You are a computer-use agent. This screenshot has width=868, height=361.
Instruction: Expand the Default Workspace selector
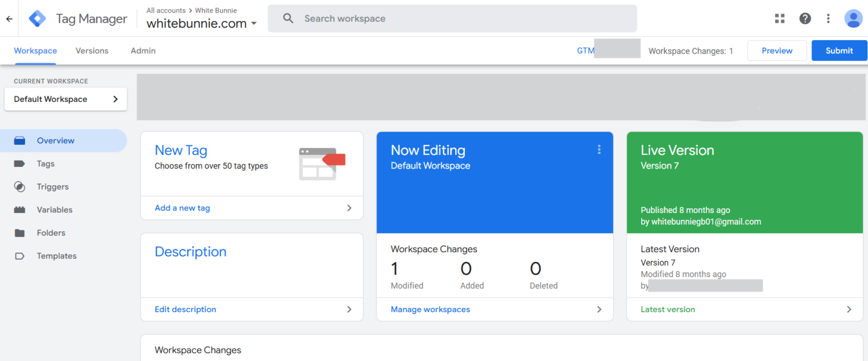pos(66,99)
